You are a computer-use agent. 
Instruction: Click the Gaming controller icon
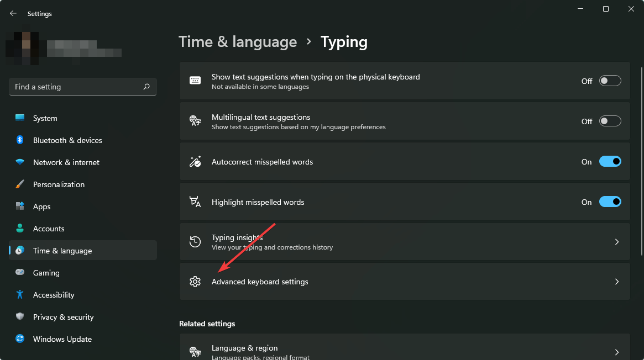point(20,272)
